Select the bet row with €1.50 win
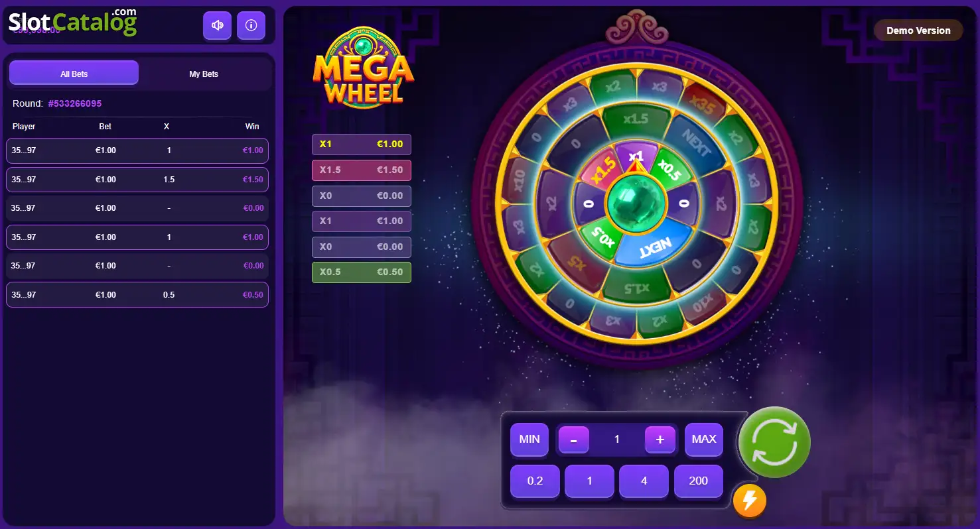The image size is (980, 529). [137, 180]
